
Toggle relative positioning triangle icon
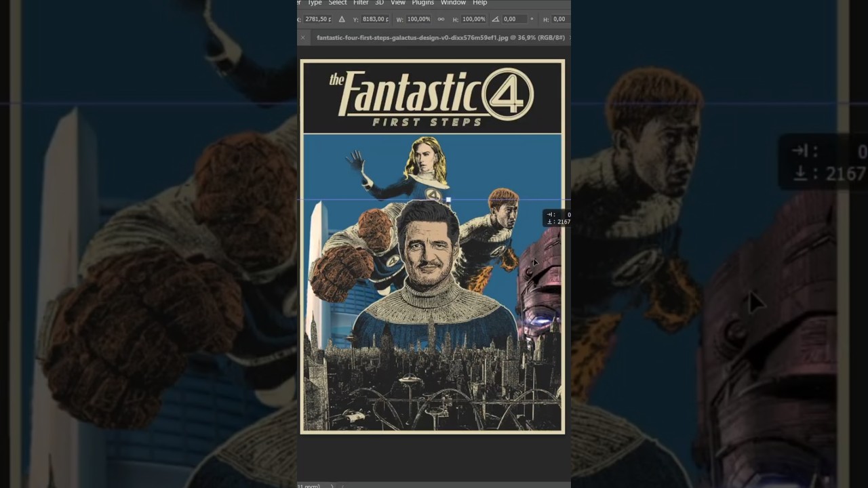coord(342,19)
